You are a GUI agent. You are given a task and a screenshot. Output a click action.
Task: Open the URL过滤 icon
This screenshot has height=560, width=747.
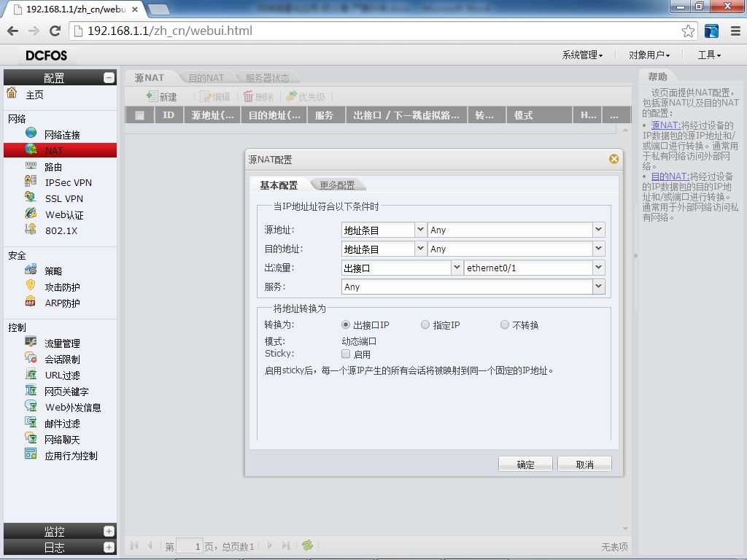click(31, 374)
